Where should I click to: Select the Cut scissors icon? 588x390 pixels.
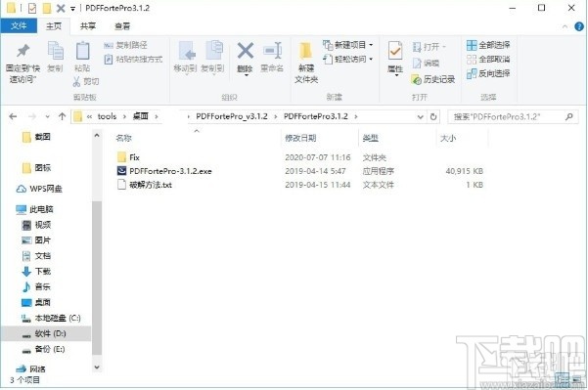76,81
